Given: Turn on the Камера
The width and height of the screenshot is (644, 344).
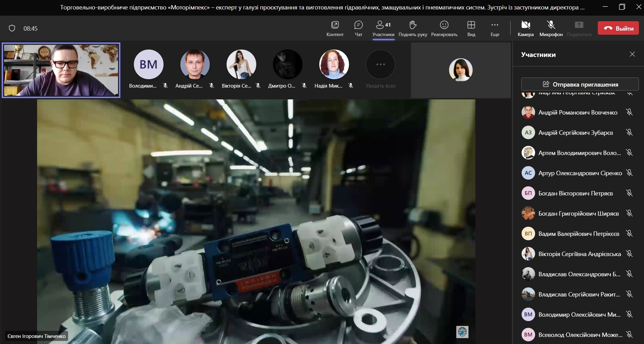Looking at the screenshot, I should click(526, 28).
